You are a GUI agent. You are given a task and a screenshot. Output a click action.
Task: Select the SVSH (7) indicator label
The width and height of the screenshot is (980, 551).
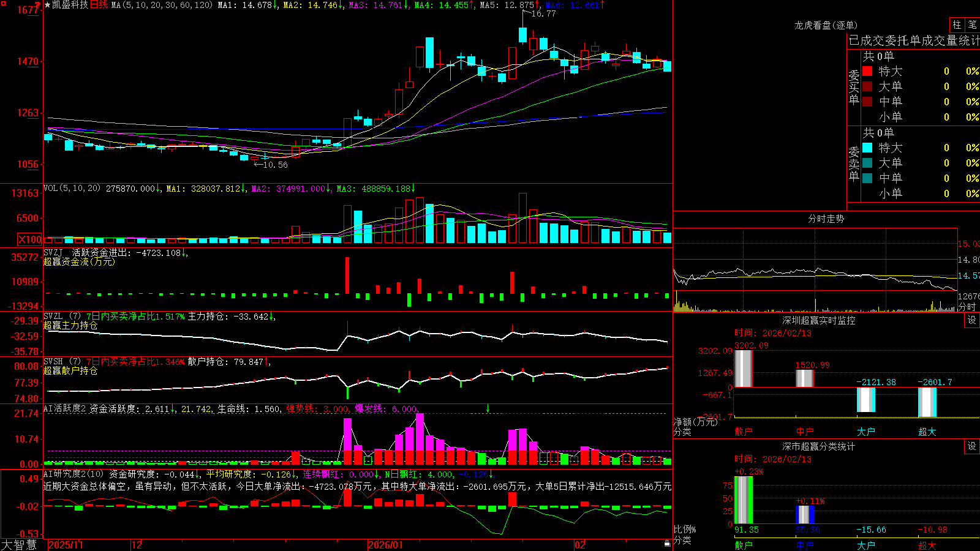pyautogui.click(x=62, y=362)
